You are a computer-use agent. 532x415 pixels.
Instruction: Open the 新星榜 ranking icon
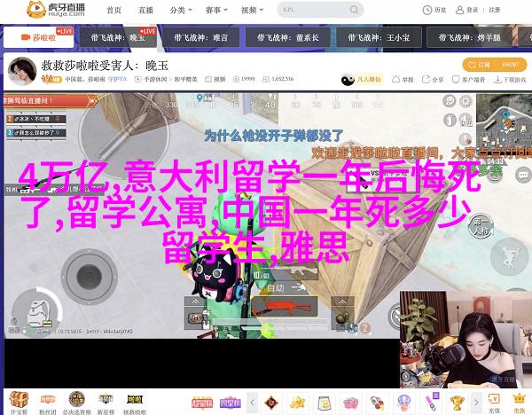(x=106, y=403)
